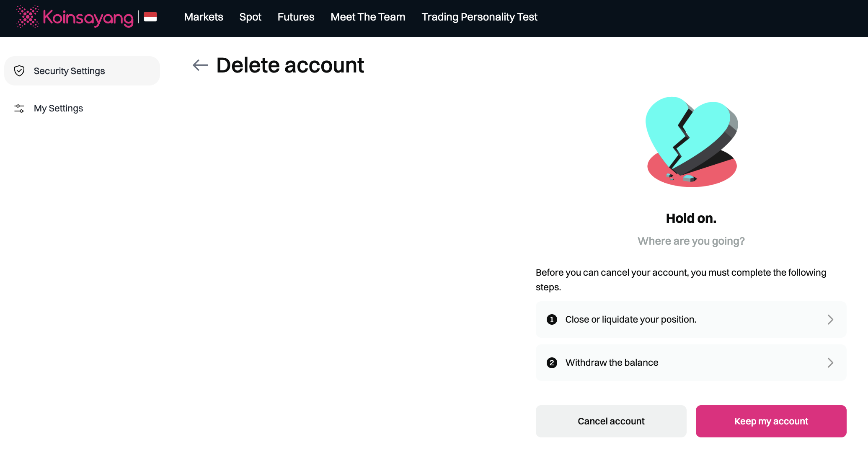This screenshot has height=455, width=868.
Task: Click the number 2 step badge
Action: coord(552,363)
